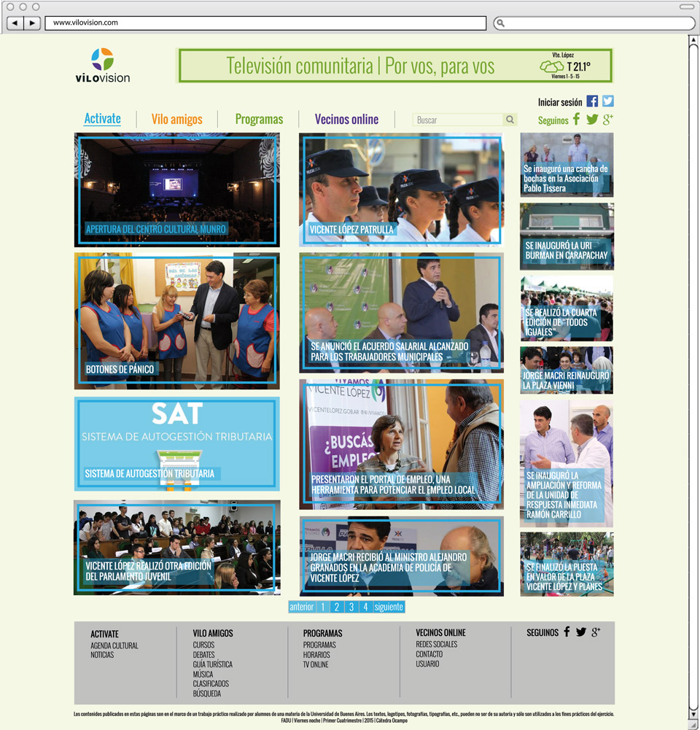Open the Agenda Cultural footer link

click(114, 645)
